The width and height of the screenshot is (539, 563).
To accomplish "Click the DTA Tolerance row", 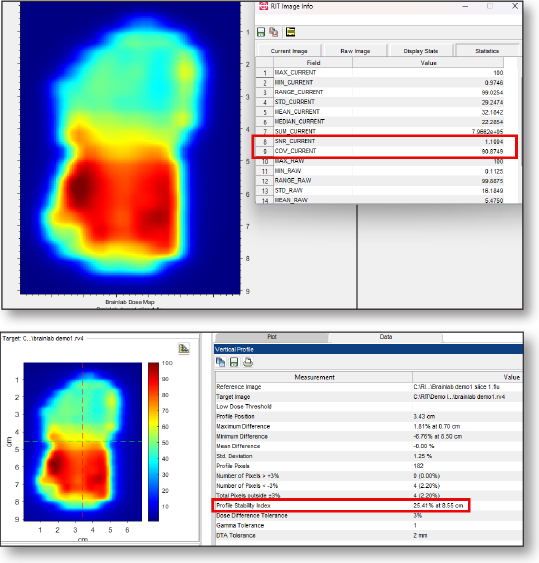I will tap(369, 535).
